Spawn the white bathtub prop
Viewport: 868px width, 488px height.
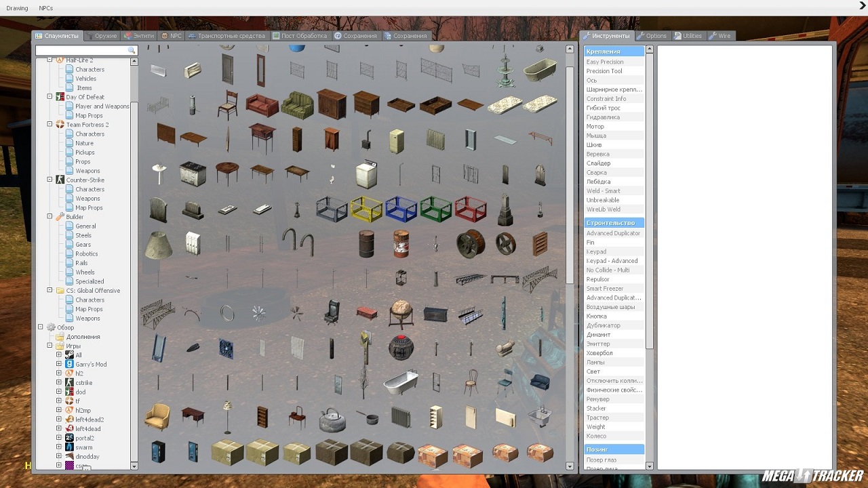400,383
